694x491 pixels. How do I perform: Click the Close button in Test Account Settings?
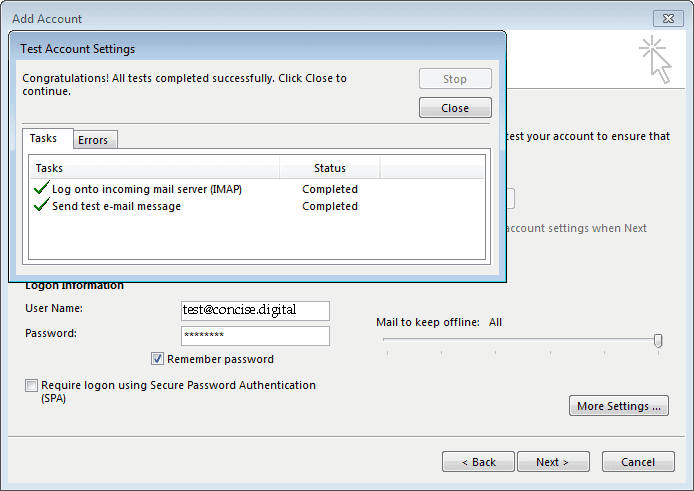455,108
